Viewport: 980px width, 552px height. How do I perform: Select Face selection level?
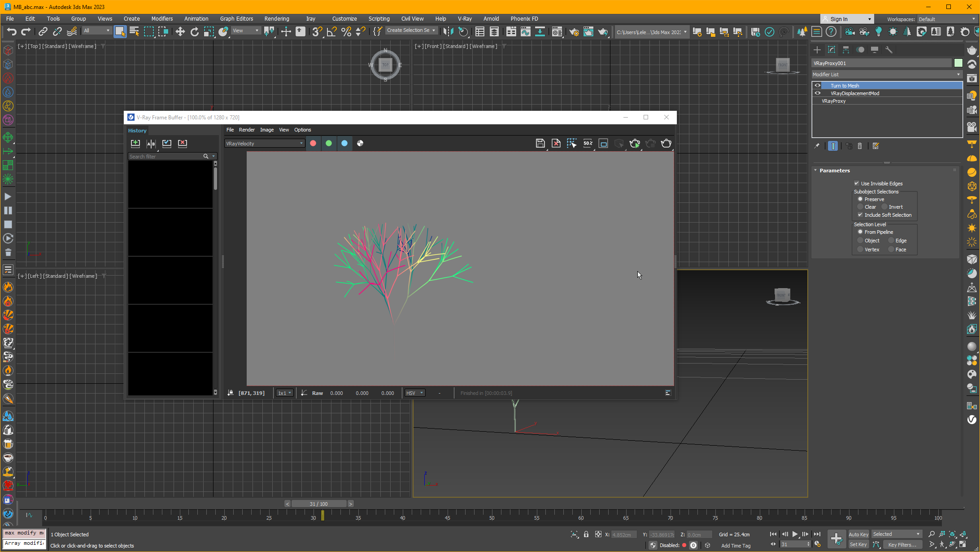click(x=891, y=249)
